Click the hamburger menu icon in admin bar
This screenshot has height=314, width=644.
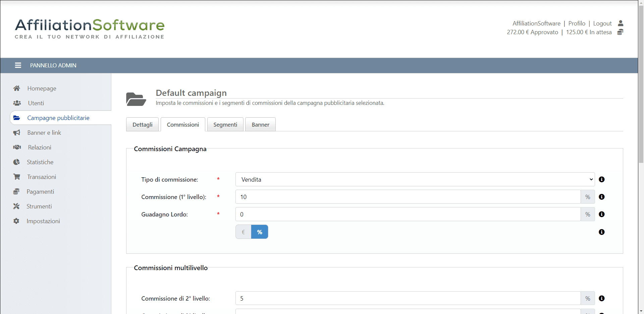pyautogui.click(x=18, y=65)
